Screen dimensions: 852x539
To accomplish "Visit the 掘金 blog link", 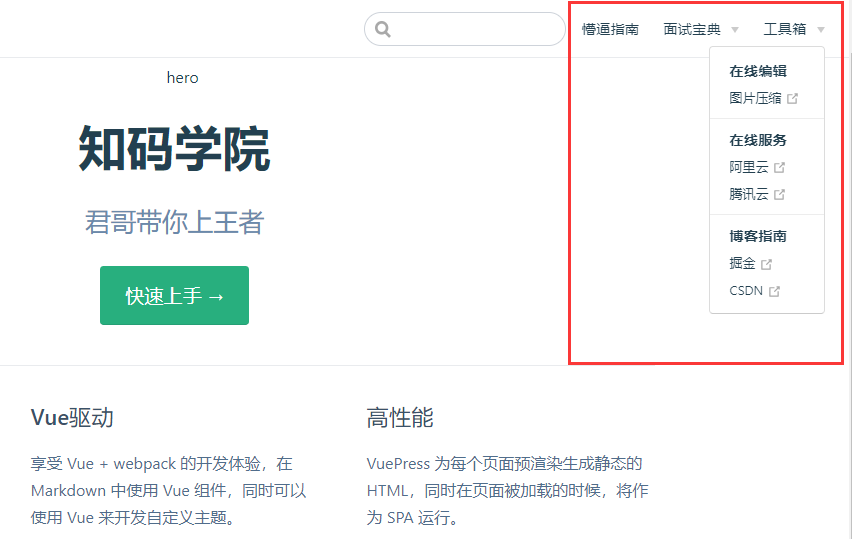I will click(x=742, y=264).
